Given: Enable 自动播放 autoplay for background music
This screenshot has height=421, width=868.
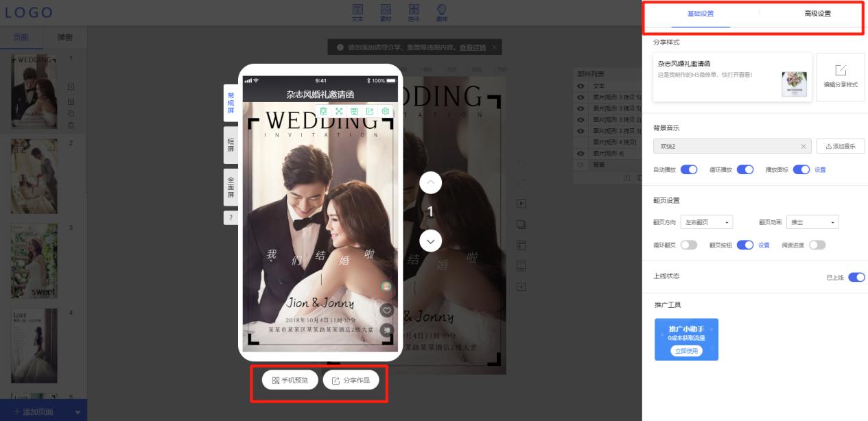Looking at the screenshot, I should 689,168.
